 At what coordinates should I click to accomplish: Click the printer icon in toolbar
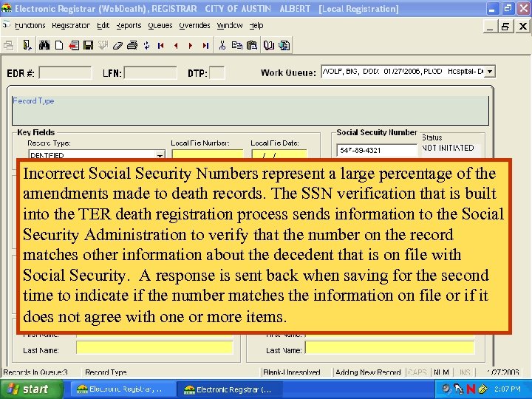pos(132,45)
